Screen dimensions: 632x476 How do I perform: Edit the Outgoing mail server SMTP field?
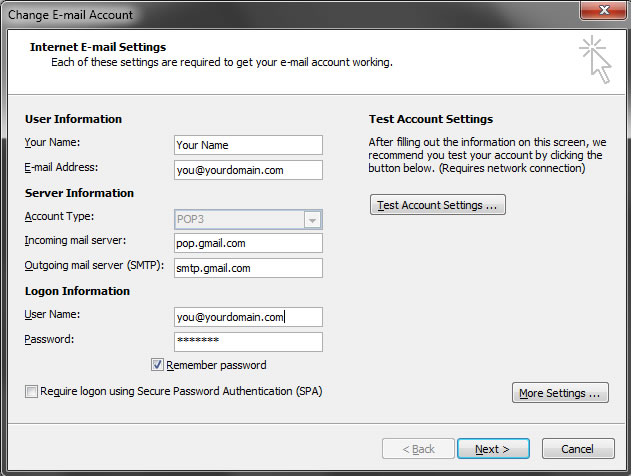point(248,268)
